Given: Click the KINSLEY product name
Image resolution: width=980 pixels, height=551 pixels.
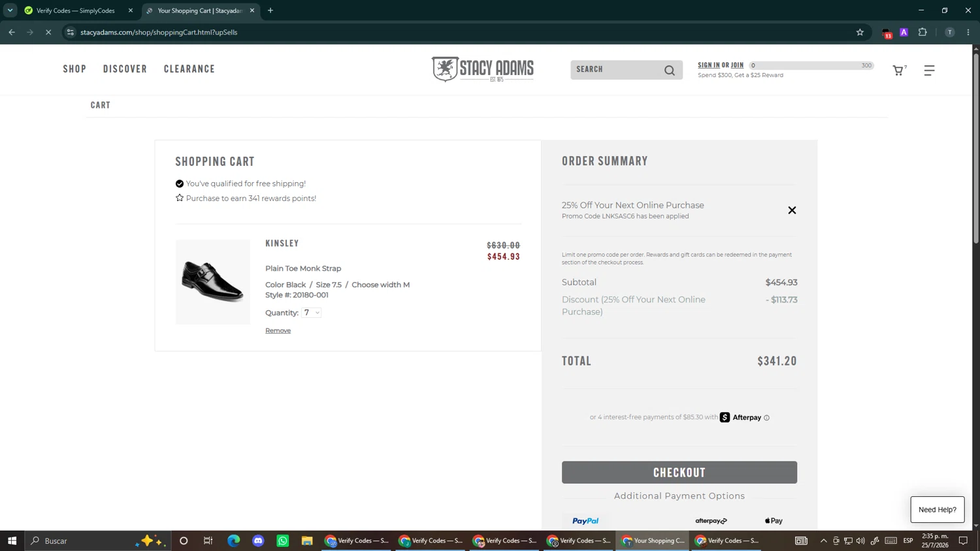Looking at the screenshot, I should tap(282, 244).
